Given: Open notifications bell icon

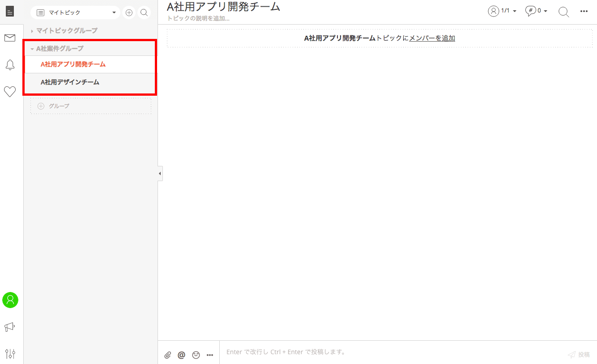Looking at the screenshot, I should (x=10, y=65).
